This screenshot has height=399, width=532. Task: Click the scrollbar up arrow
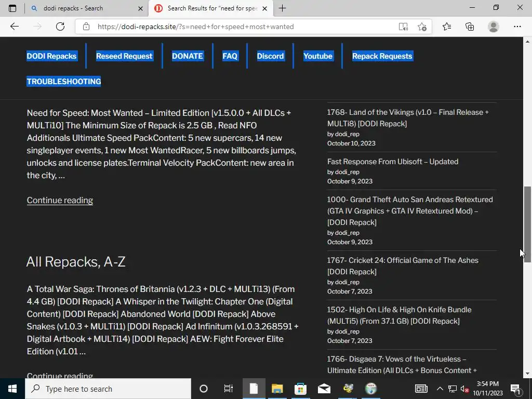[527, 42]
